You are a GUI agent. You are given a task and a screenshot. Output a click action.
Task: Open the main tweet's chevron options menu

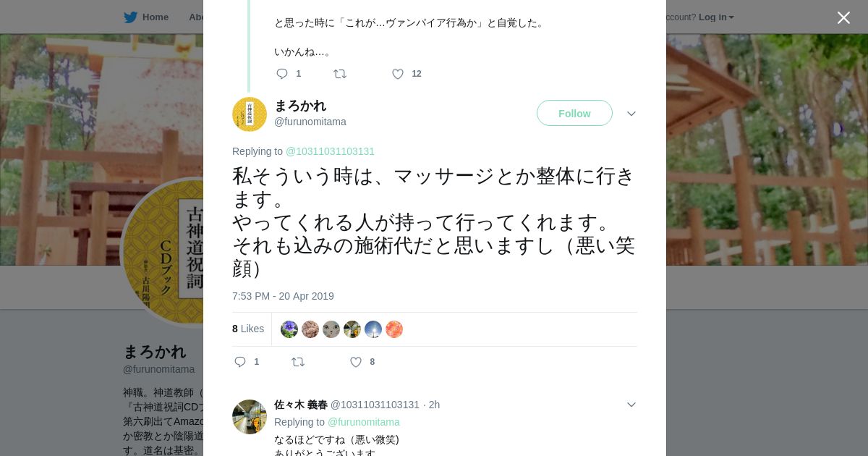click(631, 114)
